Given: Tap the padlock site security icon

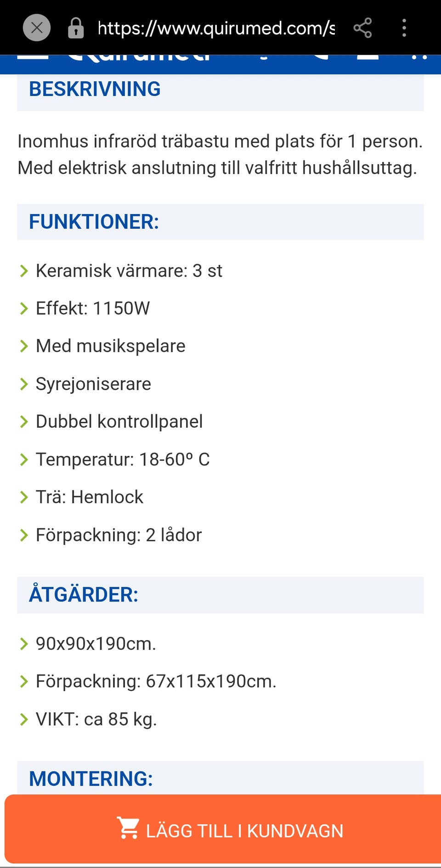Looking at the screenshot, I should coord(76,28).
